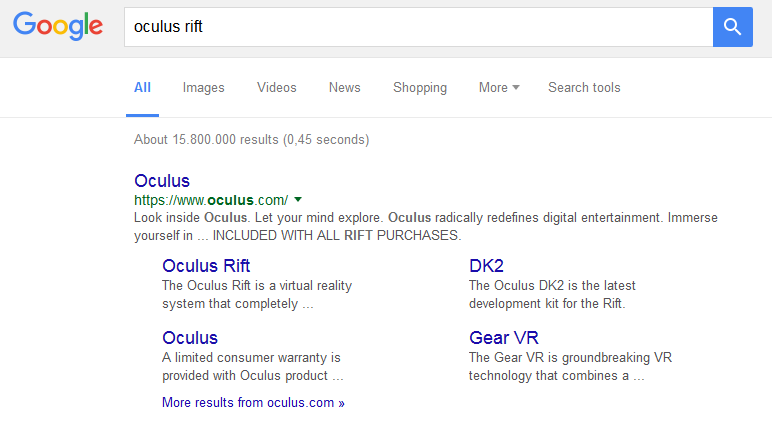This screenshot has width=772, height=423.
Task: Select the News tab
Action: (344, 88)
